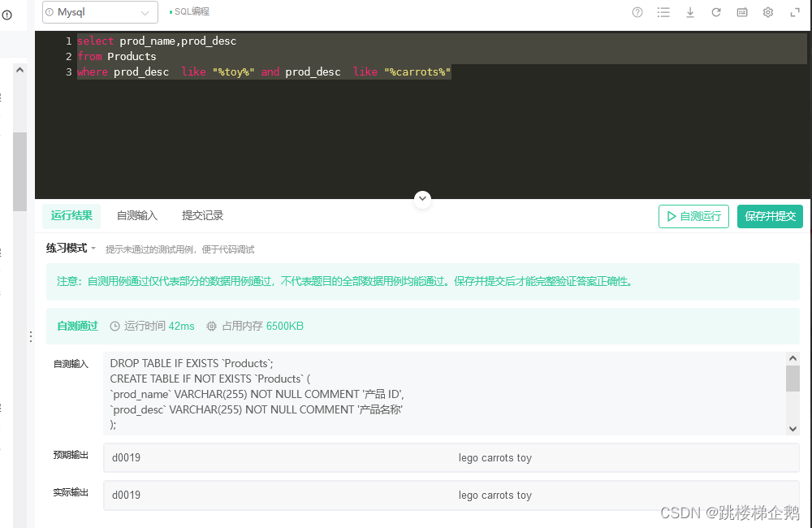
Task: Click 'lego carrots toy' in 预期输出 row
Action: click(x=495, y=457)
